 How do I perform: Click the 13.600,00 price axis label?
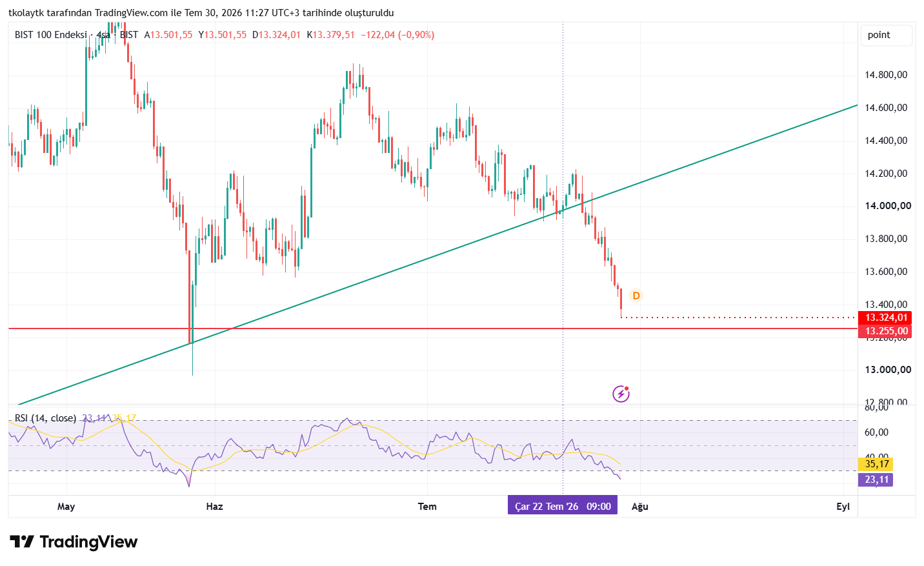886,272
